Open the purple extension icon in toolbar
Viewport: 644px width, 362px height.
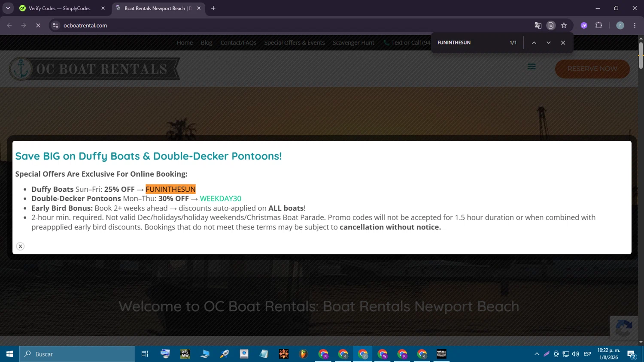584,25
